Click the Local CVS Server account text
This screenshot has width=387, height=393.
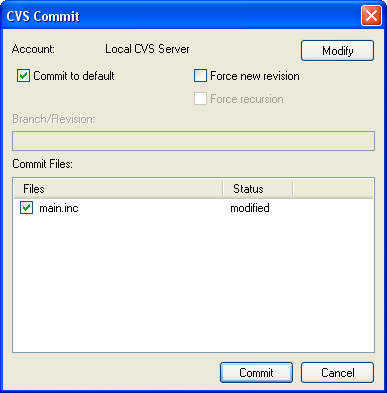[x=147, y=49]
